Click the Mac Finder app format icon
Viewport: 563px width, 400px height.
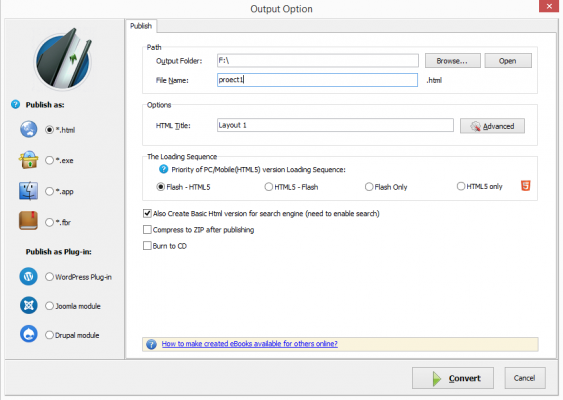tap(28, 191)
